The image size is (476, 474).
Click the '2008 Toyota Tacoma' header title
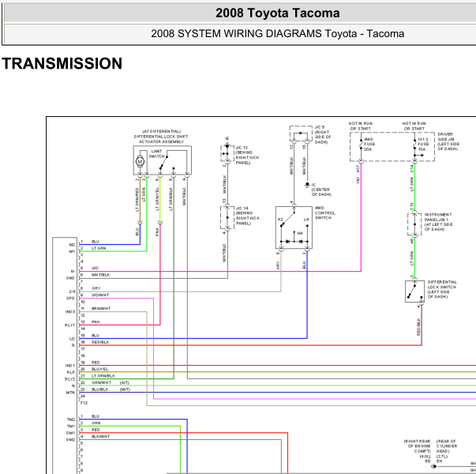click(277, 13)
